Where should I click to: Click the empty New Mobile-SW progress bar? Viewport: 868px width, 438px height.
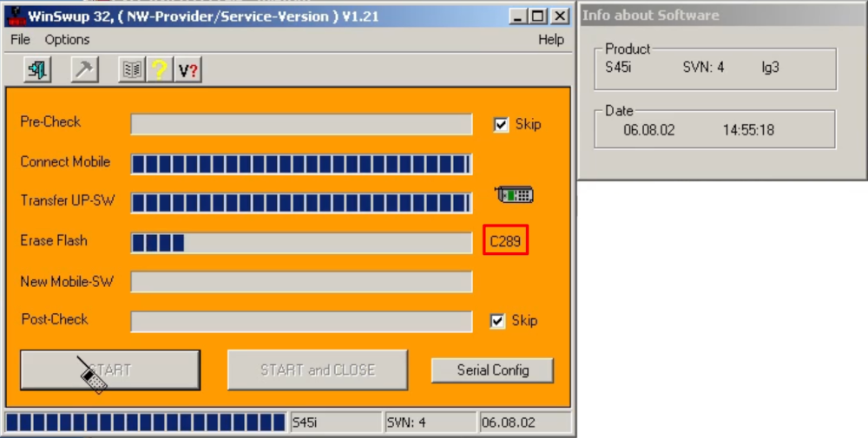pyautogui.click(x=301, y=282)
